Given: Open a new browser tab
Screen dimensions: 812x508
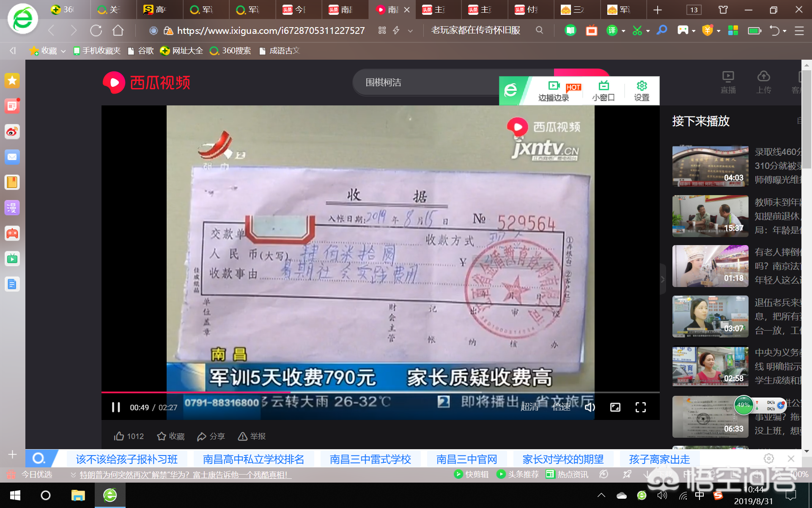Looking at the screenshot, I should (x=657, y=10).
